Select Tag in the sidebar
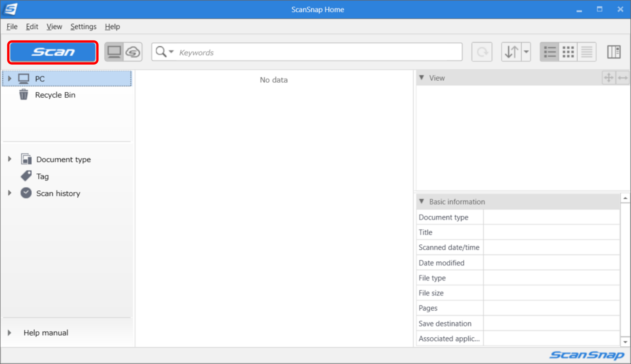631x364 pixels. 42,177
